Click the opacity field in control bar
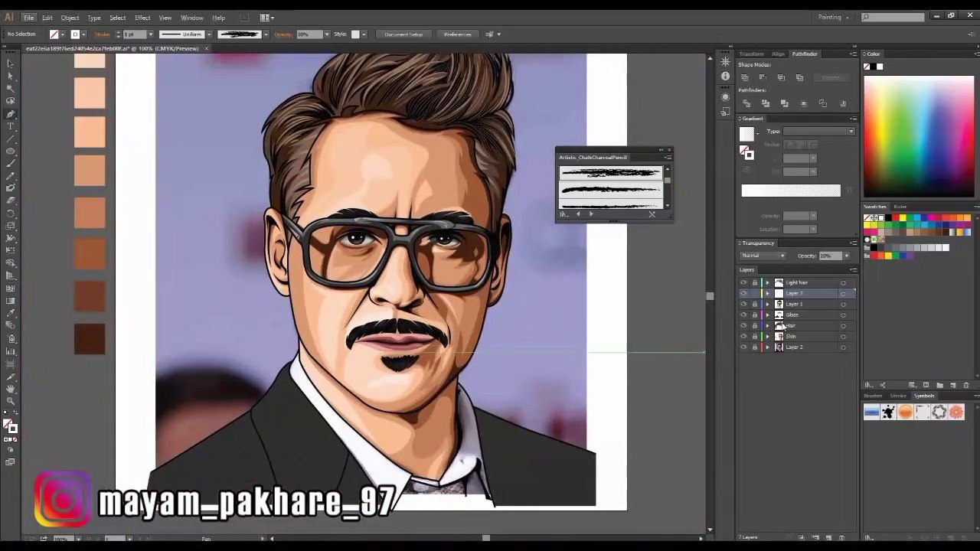The image size is (980, 551). click(x=309, y=34)
